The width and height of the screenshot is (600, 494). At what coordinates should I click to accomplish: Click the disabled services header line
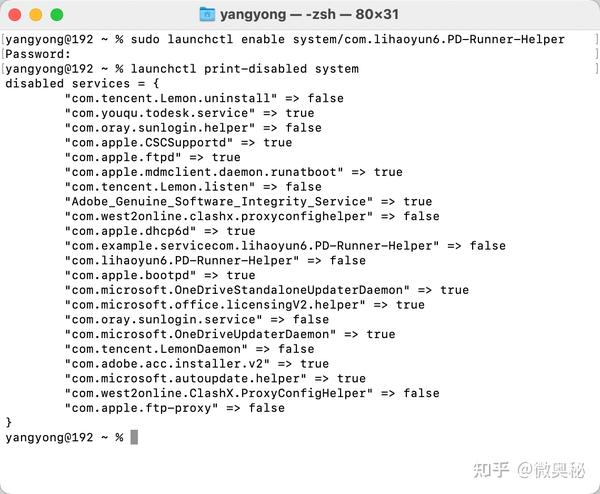(82, 84)
